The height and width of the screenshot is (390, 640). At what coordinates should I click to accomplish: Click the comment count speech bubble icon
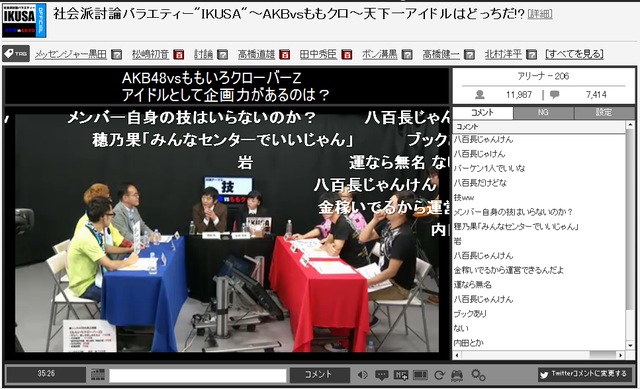(x=554, y=95)
